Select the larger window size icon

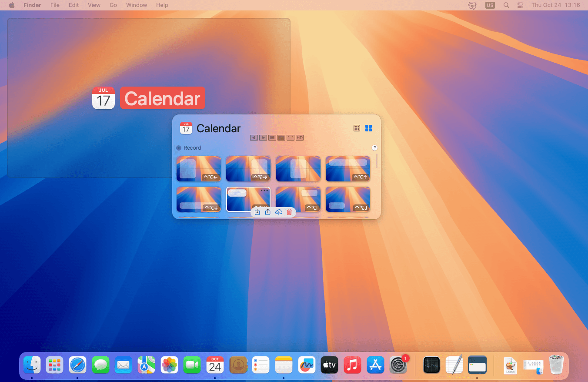click(281, 137)
